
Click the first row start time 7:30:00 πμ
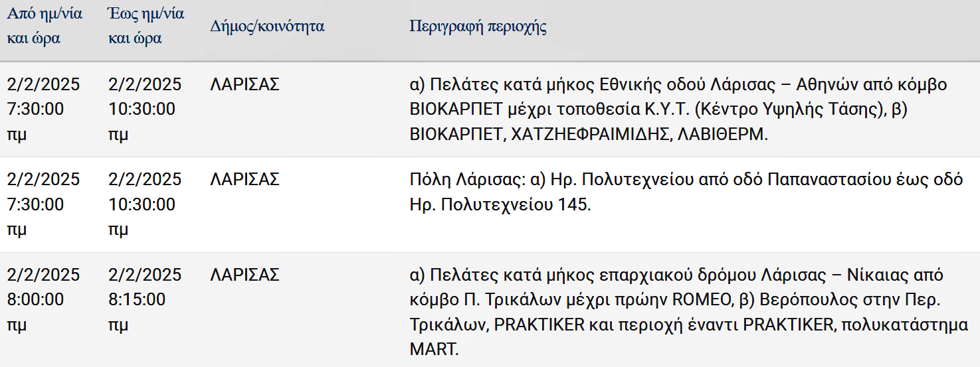point(35,121)
